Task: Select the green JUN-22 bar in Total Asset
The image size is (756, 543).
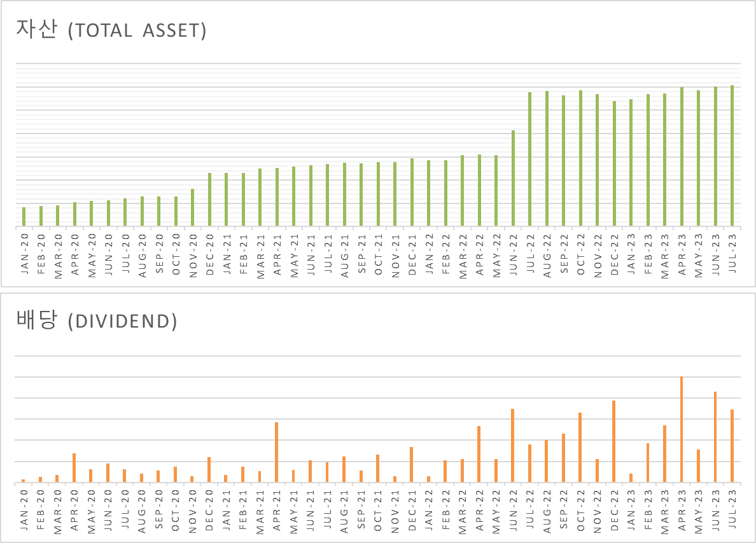Action: pyautogui.click(x=513, y=178)
